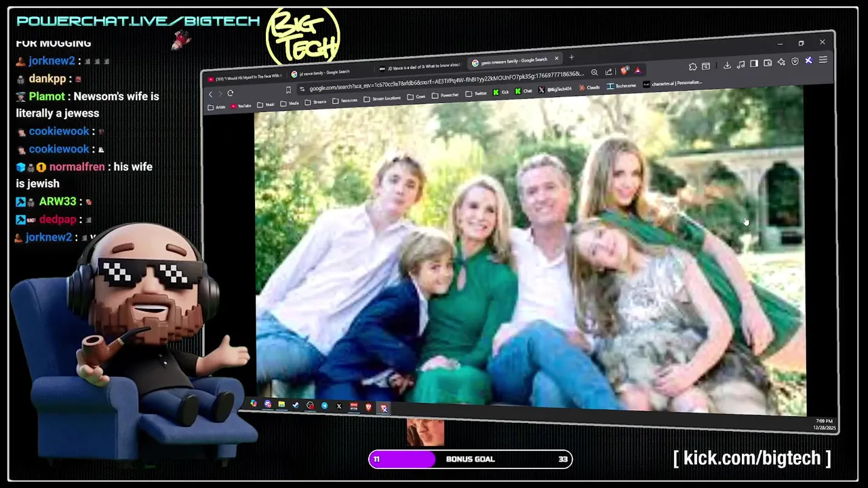Image resolution: width=868 pixels, height=488 pixels.
Task: Click the enlarged family photo in browser
Action: 530,252
